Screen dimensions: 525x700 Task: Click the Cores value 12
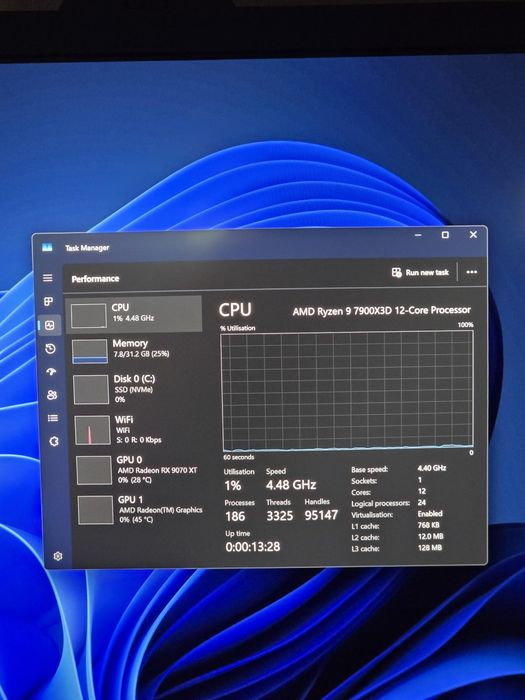coord(421,491)
